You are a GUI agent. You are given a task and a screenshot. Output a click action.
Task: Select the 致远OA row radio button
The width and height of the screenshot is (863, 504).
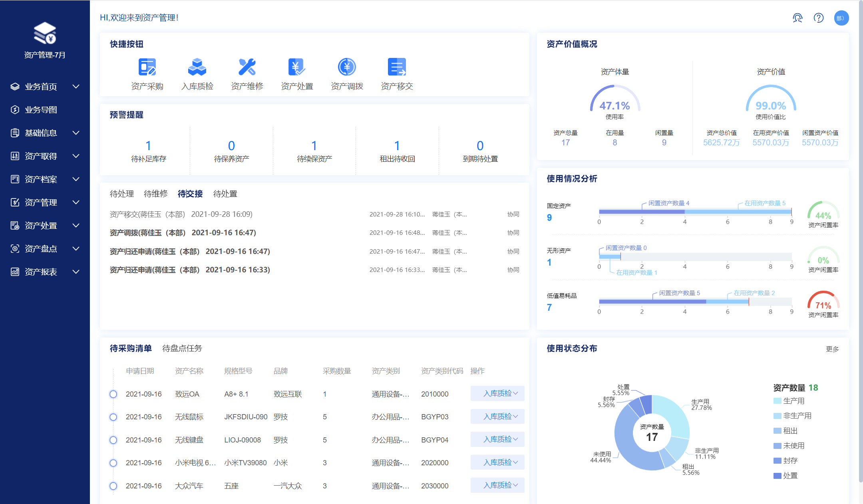[x=113, y=394]
